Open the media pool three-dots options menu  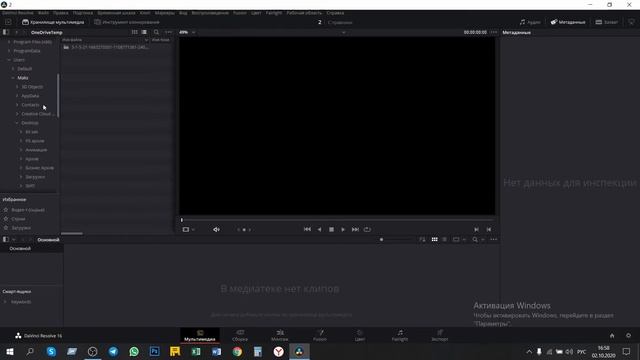click(494, 240)
